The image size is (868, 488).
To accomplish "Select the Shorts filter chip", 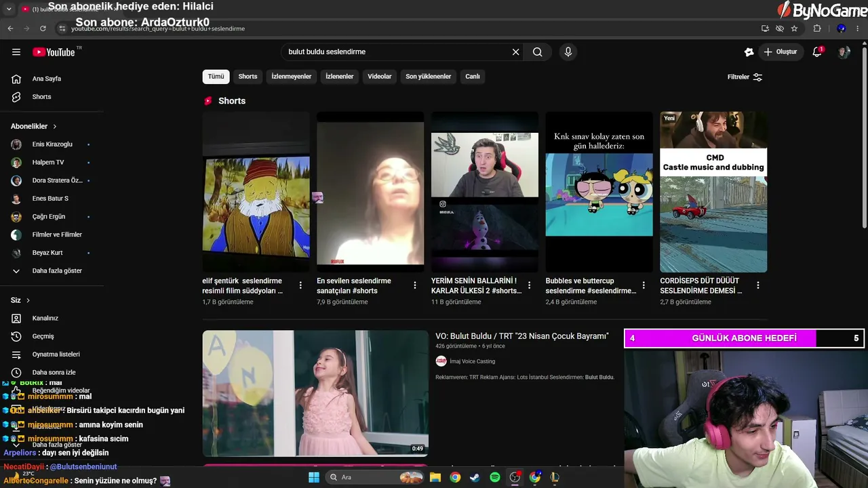I will tap(248, 77).
